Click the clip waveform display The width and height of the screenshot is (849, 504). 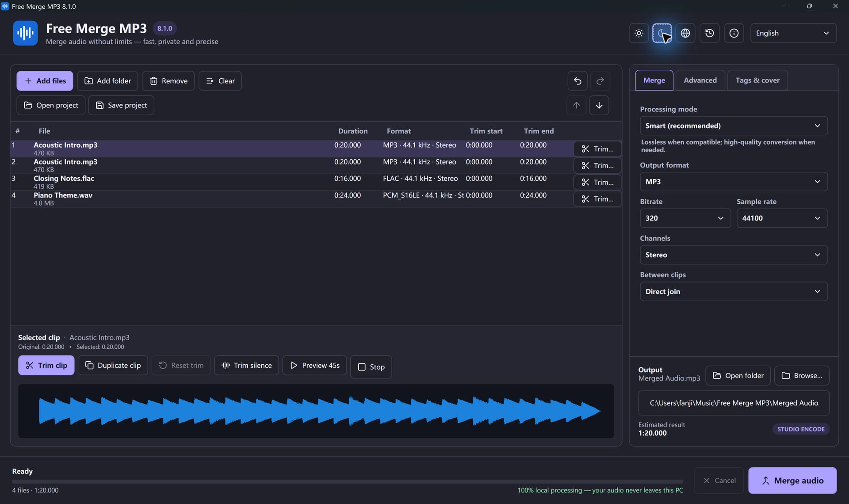316,411
